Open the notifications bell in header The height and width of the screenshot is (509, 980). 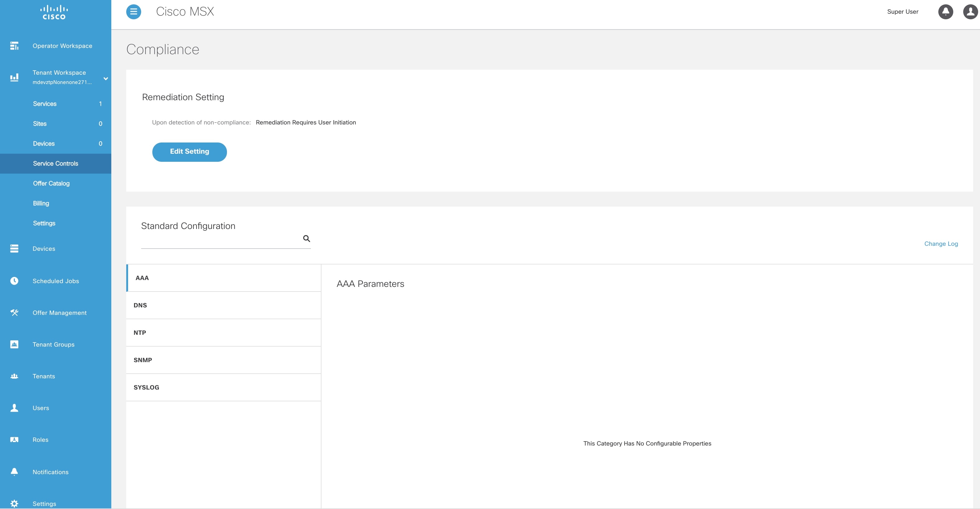pyautogui.click(x=945, y=12)
